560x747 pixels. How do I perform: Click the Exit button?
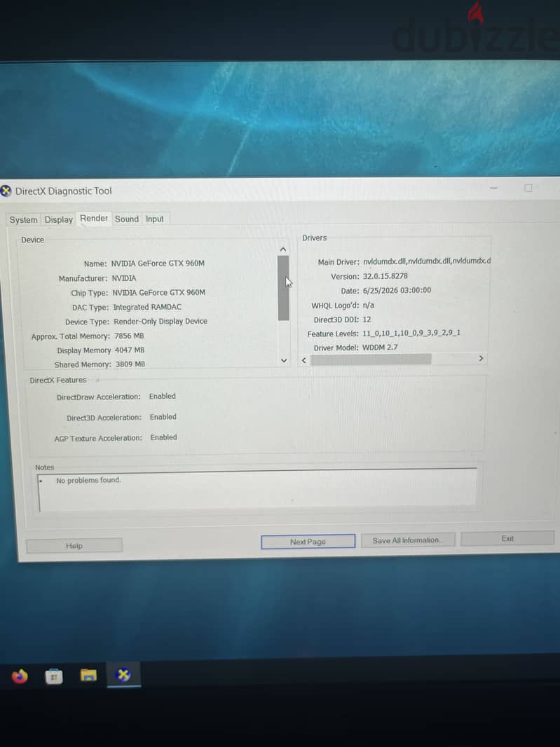(x=507, y=538)
